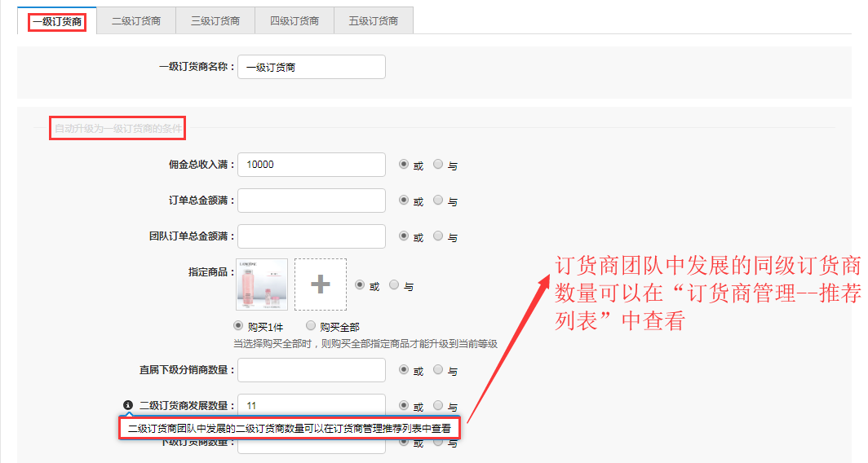Go to the 五级订货商 tab
Image resolution: width=868 pixels, height=463 pixels.
[x=374, y=21]
